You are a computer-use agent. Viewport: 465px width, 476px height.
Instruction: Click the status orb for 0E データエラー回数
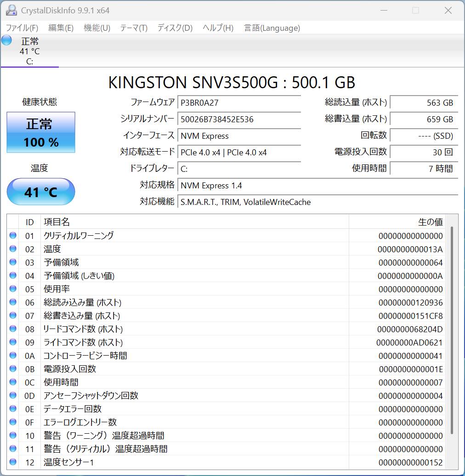coord(13,408)
